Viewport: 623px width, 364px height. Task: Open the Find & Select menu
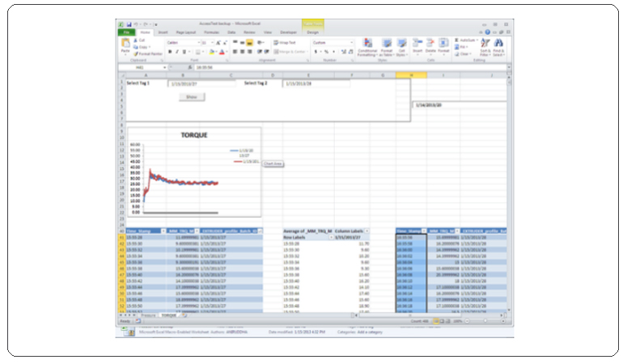[x=498, y=47]
